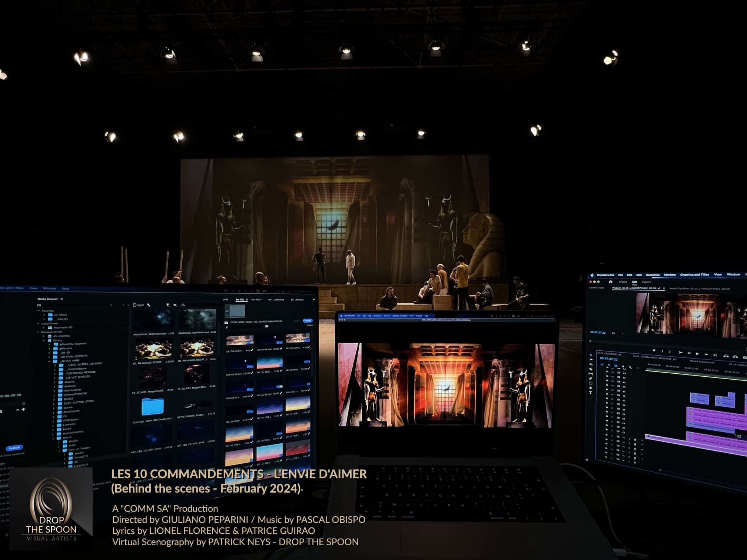The height and width of the screenshot is (560, 747).
Task: Toggle timeline header Add Marker button
Action: (x=623, y=366)
